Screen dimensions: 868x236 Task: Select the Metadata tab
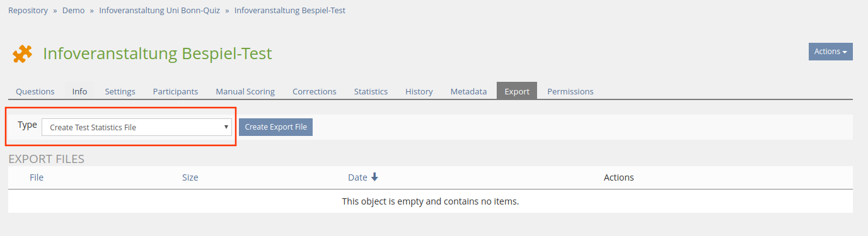pos(468,91)
